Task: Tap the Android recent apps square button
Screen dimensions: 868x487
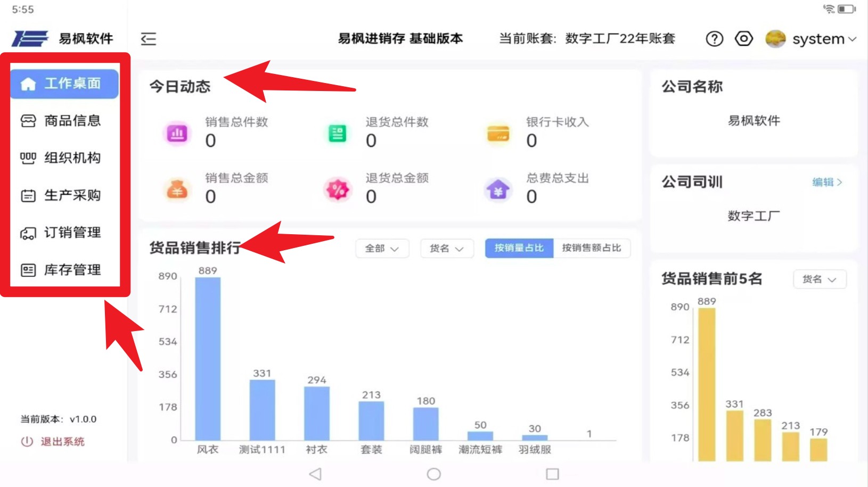Action: [x=553, y=474]
